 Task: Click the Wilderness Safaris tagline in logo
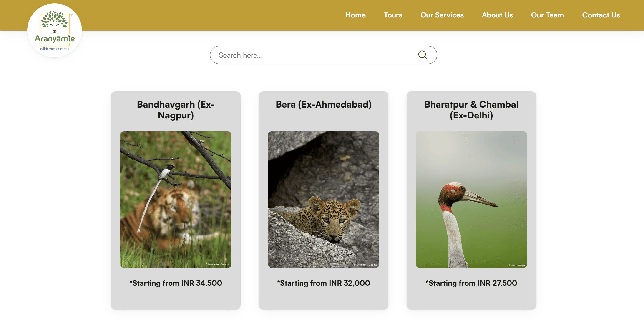(55, 49)
